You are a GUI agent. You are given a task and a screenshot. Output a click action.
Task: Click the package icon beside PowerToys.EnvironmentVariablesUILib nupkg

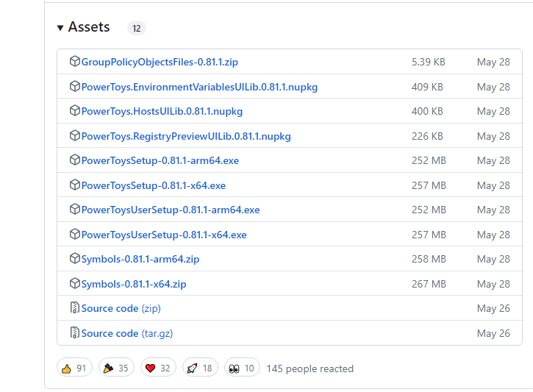tap(75, 86)
